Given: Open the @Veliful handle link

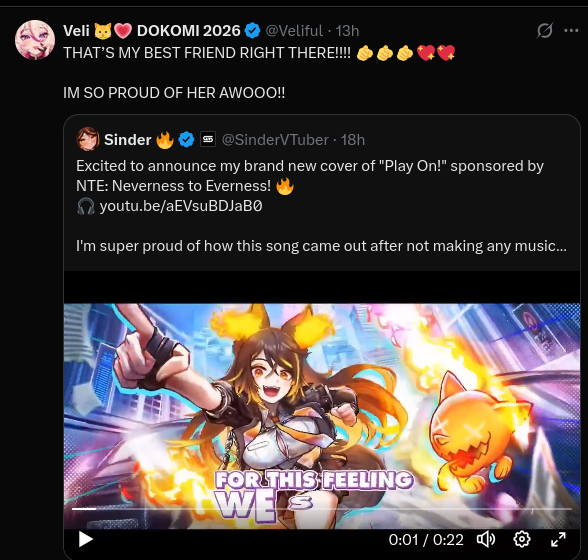Looking at the screenshot, I should [294, 31].
